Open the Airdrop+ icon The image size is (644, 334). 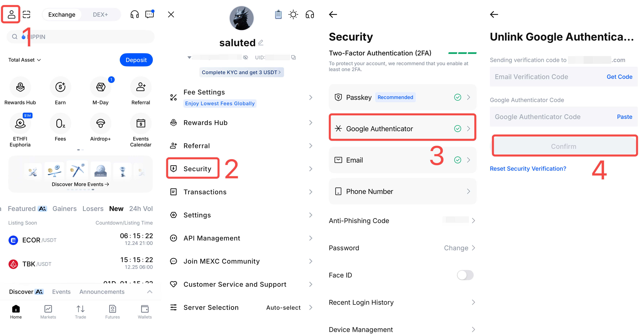pos(100,123)
